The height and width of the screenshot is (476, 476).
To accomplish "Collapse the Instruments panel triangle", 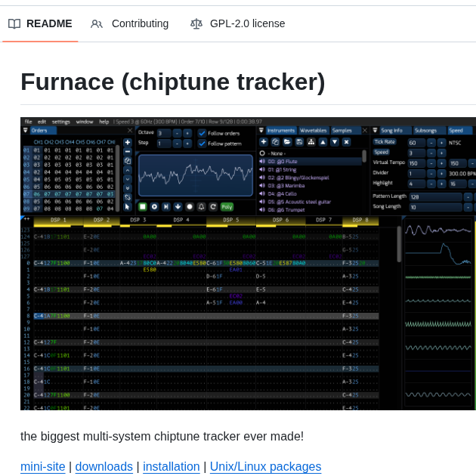I will 261,131.
